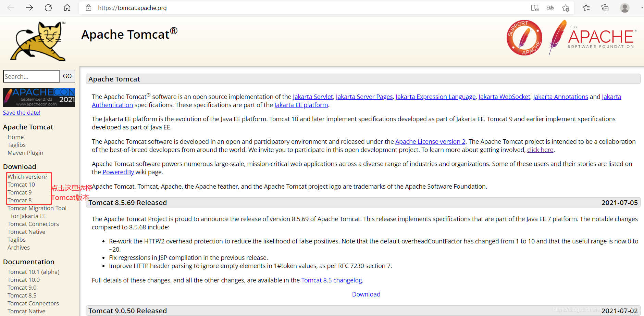Click the browser back arrow
This screenshot has height=316, width=644.
tap(11, 8)
